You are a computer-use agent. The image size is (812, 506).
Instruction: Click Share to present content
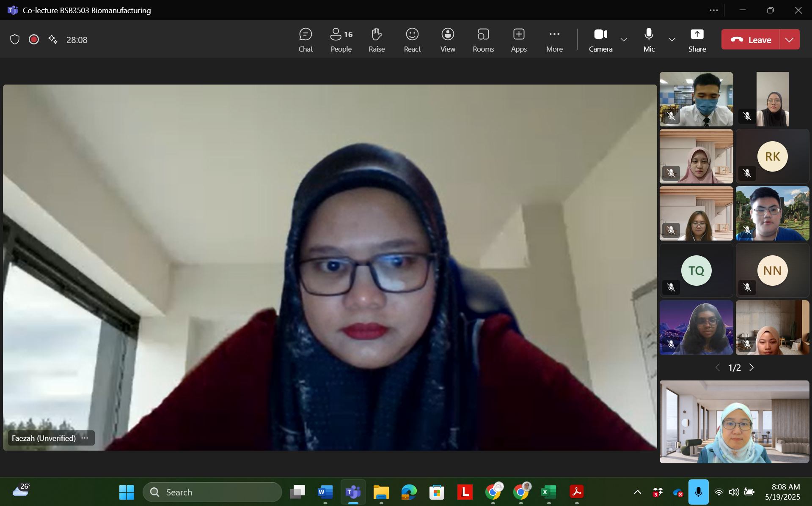[x=697, y=40]
